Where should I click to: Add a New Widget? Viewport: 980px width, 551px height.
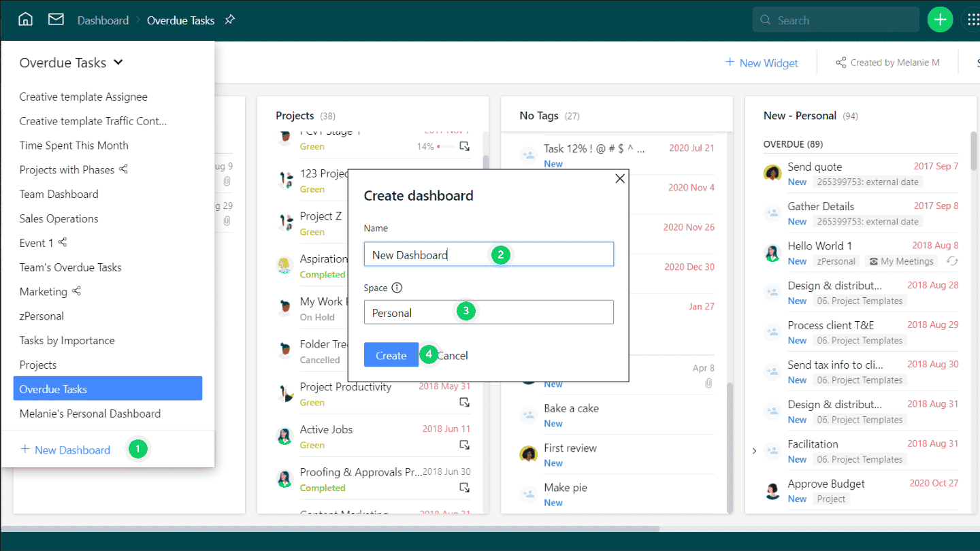click(762, 63)
